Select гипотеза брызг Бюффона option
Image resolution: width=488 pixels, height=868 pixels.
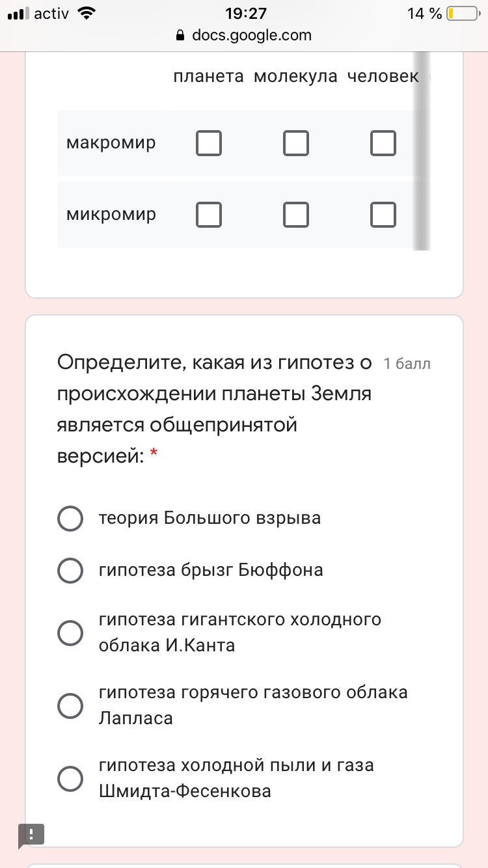coord(70,571)
